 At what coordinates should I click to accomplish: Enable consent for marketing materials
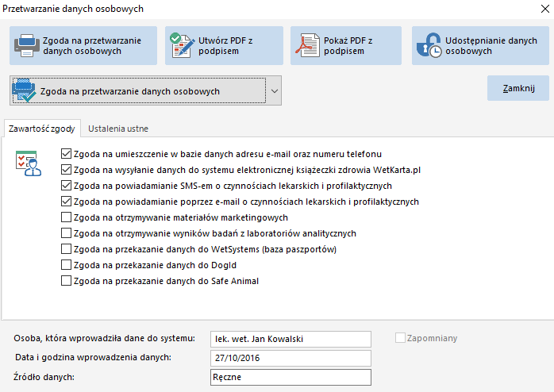66,217
